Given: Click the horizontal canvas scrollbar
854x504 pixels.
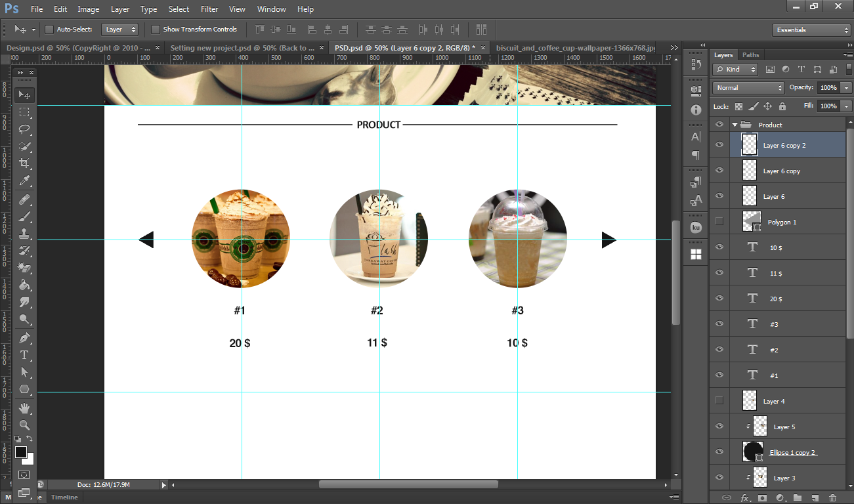Looking at the screenshot, I should [x=408, y=485].
